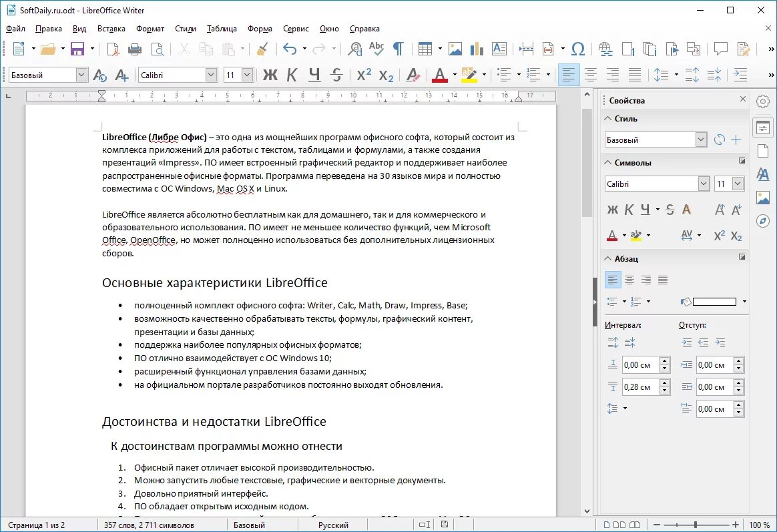Open the Формат menu
This screenshot has height=532, width=777.
click(x=150, y=29)
